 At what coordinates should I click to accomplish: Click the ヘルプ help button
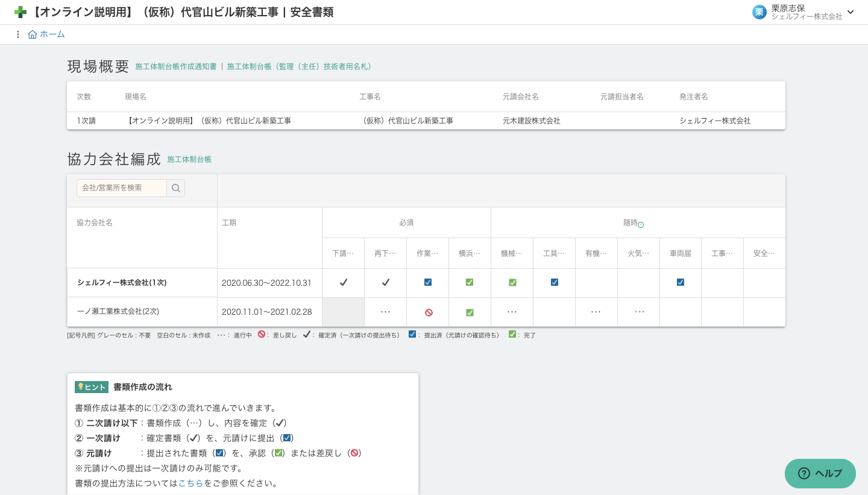tap(820, 473)
